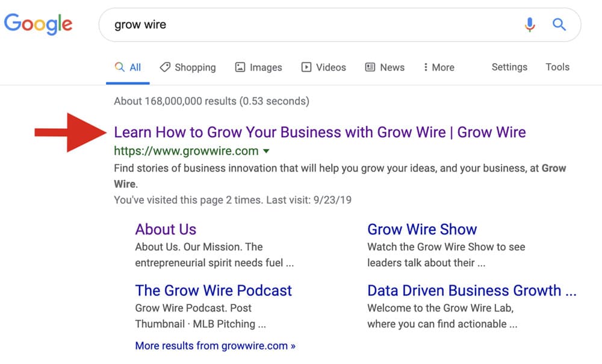602x364 pixels.
Task: Click the snippet Grow Wire Podcast. Post
Action: point(200,316)
